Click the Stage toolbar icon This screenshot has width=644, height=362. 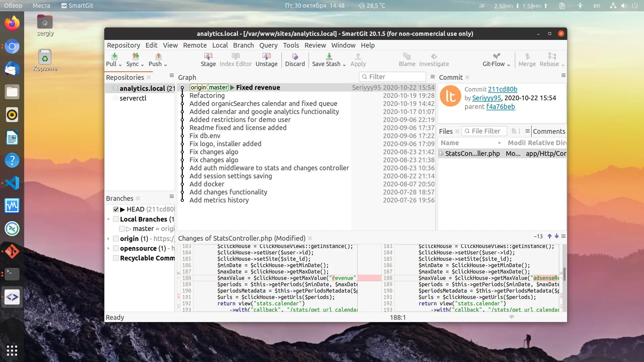click(x=208, y=56)
